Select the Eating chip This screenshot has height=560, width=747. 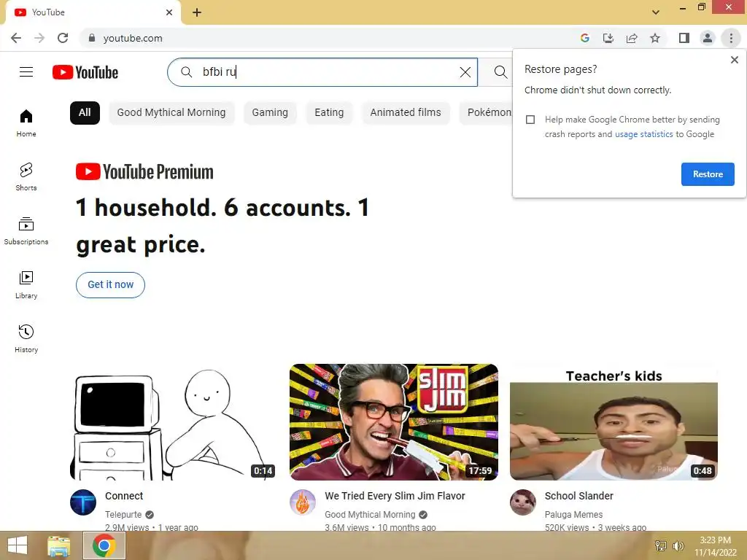(329, 113)
